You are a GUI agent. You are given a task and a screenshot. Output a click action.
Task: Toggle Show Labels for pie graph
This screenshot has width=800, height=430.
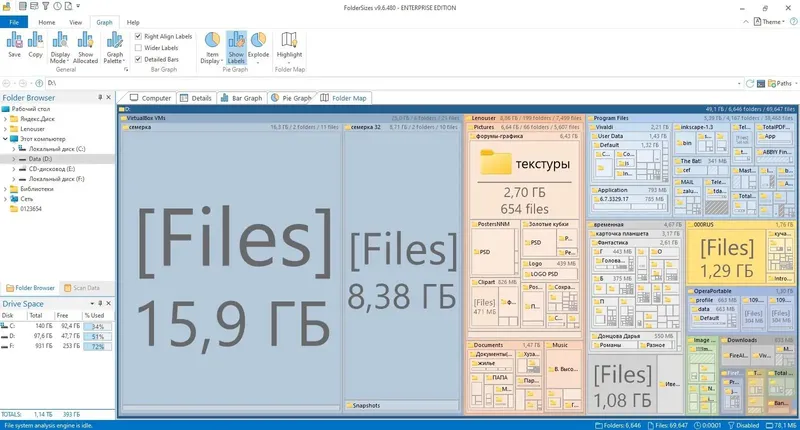(236, 47)
